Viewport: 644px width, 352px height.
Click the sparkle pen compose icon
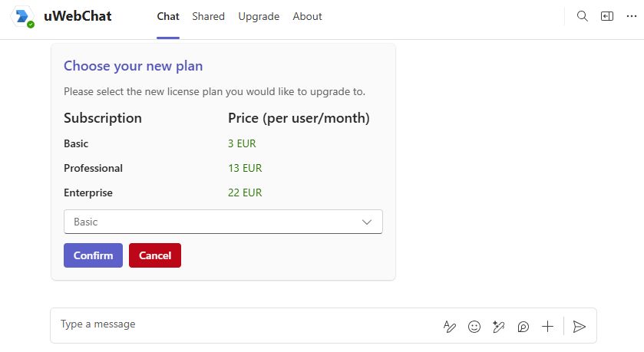499,327
